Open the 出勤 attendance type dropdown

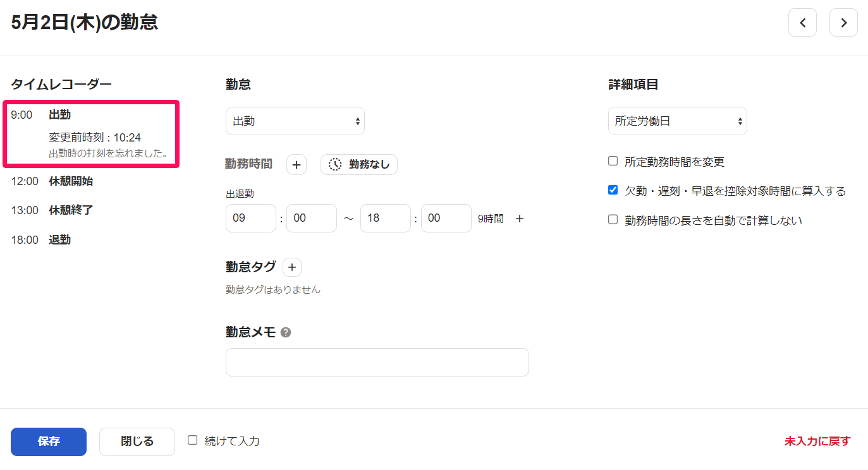tap(295, 121)
